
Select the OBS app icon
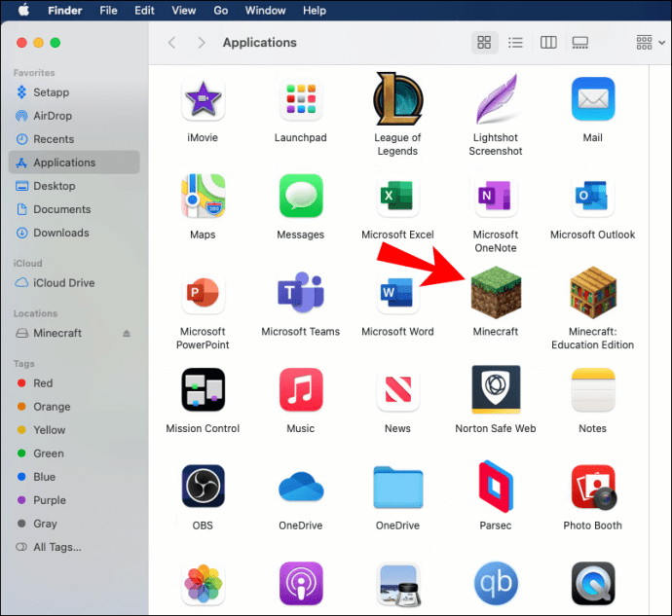coord(204,487)
